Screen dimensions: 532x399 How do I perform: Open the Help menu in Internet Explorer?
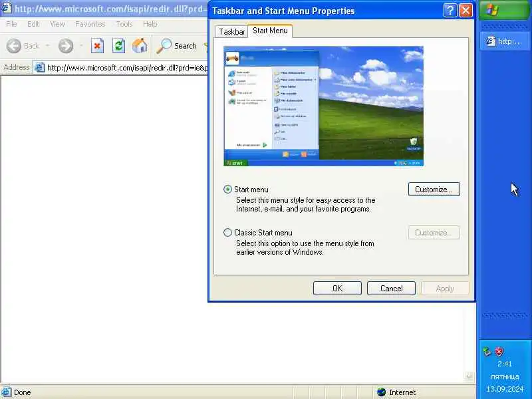(150, 24)
